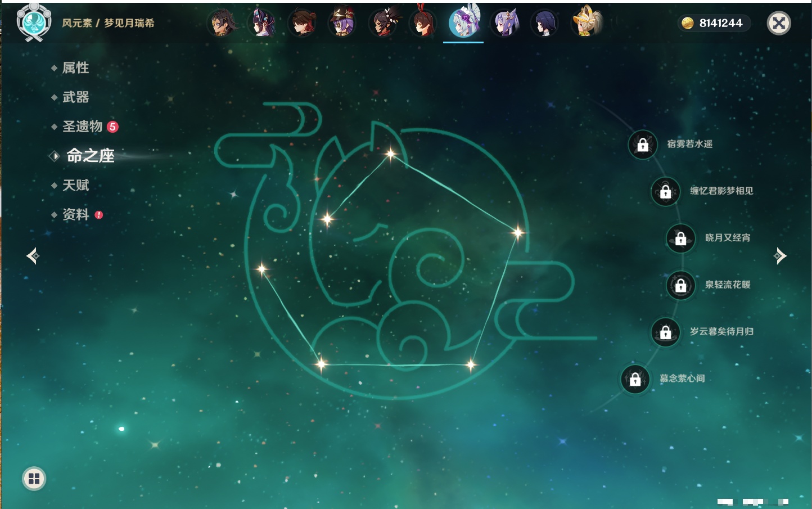Open the 属性 attributes menu

pos(75,68)
